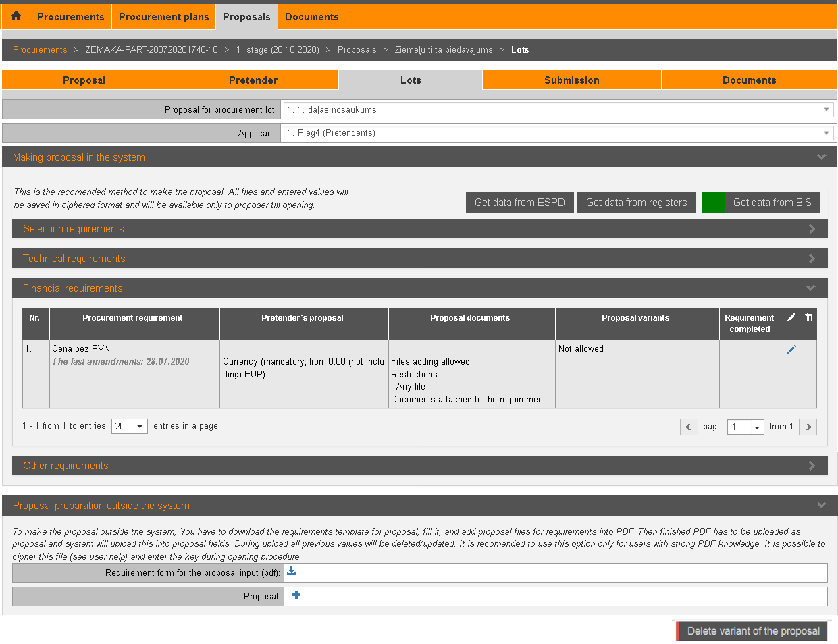Click the home icon in navigation bar
The height and width of the screenshot is (644, 838).
[x=16, y=16]
